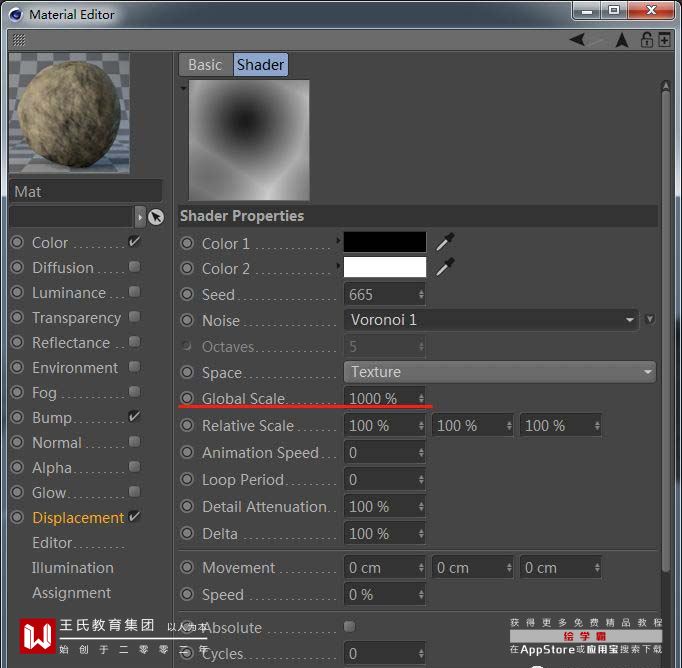Open the Editor settings page

(52, 542)
